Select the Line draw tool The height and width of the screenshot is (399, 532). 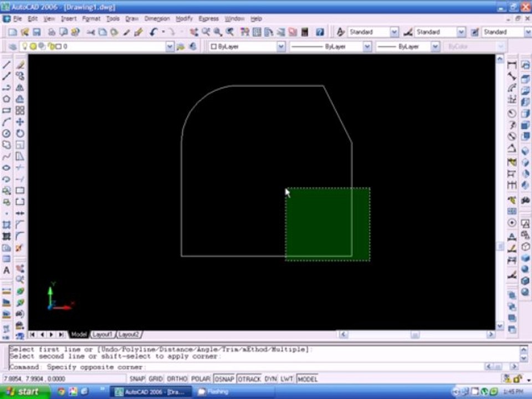[7, 65]
